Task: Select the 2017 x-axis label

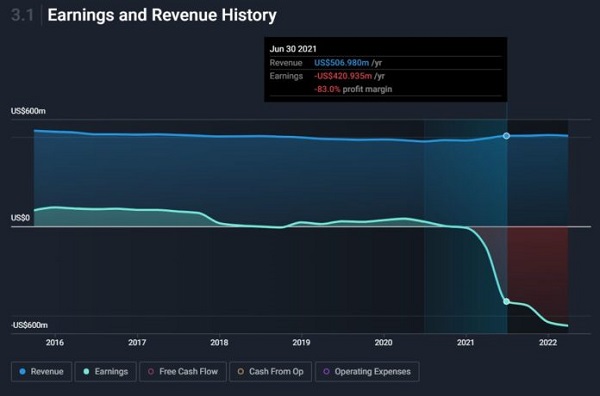Action: (137, 342)
